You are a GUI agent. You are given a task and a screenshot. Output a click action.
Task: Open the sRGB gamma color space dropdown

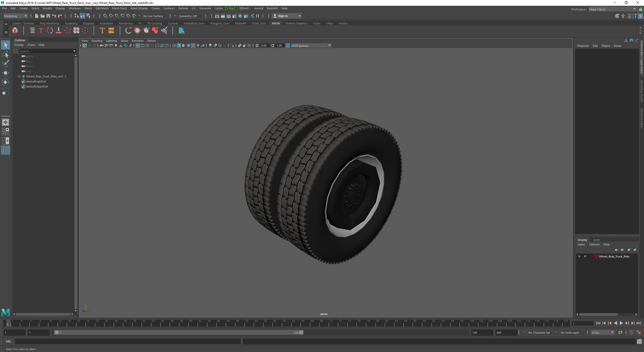pos(329,46)
